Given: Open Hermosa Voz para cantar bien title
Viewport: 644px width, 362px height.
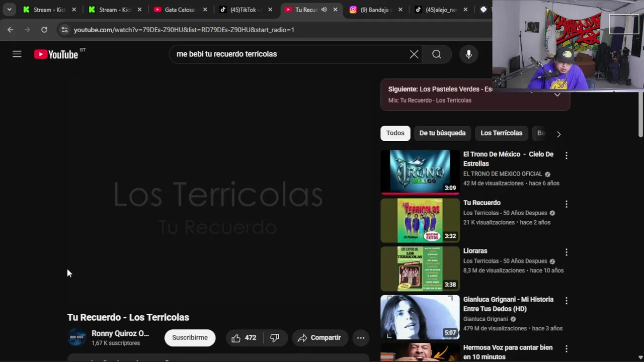Looking at the screenshot, I should 508,352.
